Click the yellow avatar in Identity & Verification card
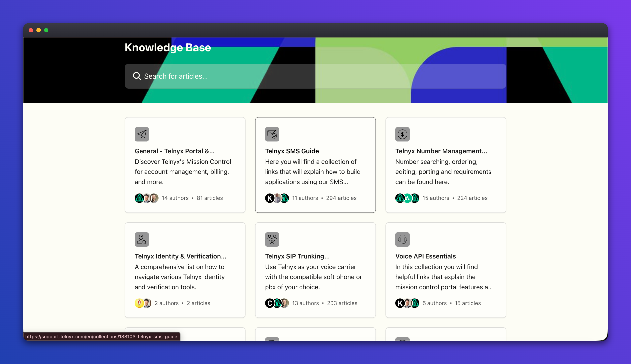This screenshot has width=631, height=364. tap(139, 303)
